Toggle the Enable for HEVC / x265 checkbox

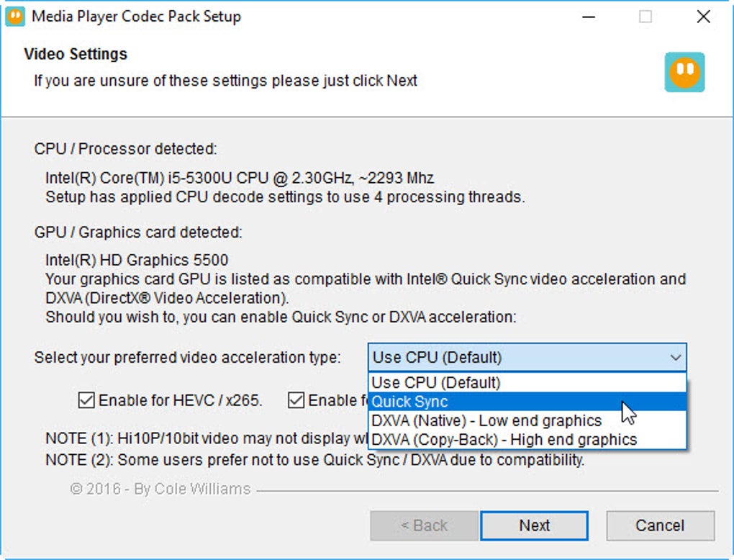[x=86, y=400]
